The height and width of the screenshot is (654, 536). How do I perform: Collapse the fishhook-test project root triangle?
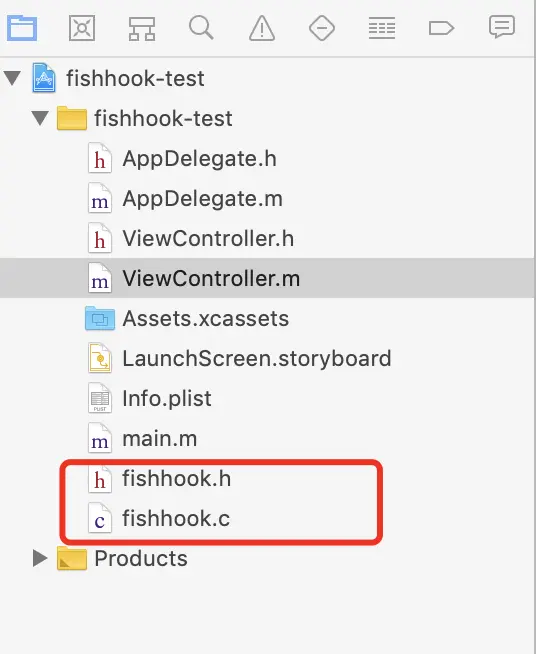[x=13, y=78]
